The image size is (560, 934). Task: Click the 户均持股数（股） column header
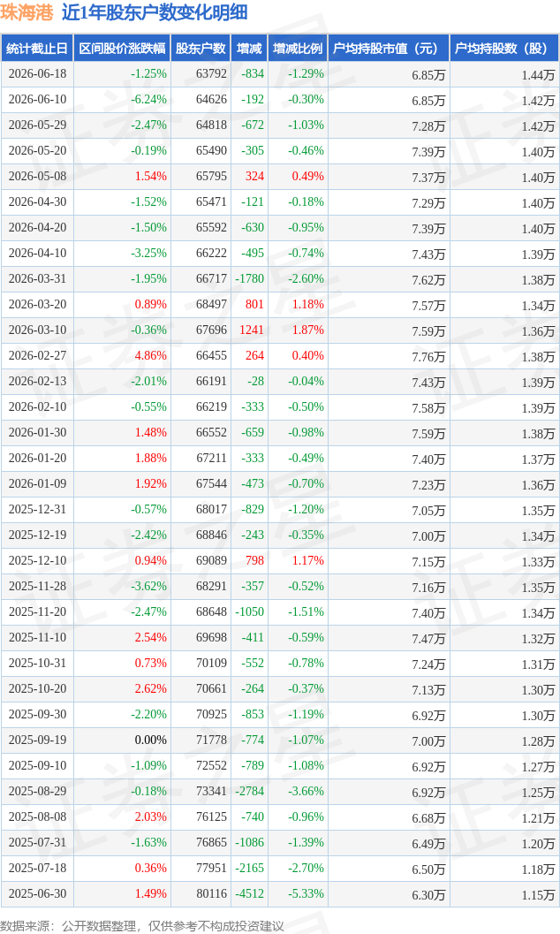(x=504, y=49)
